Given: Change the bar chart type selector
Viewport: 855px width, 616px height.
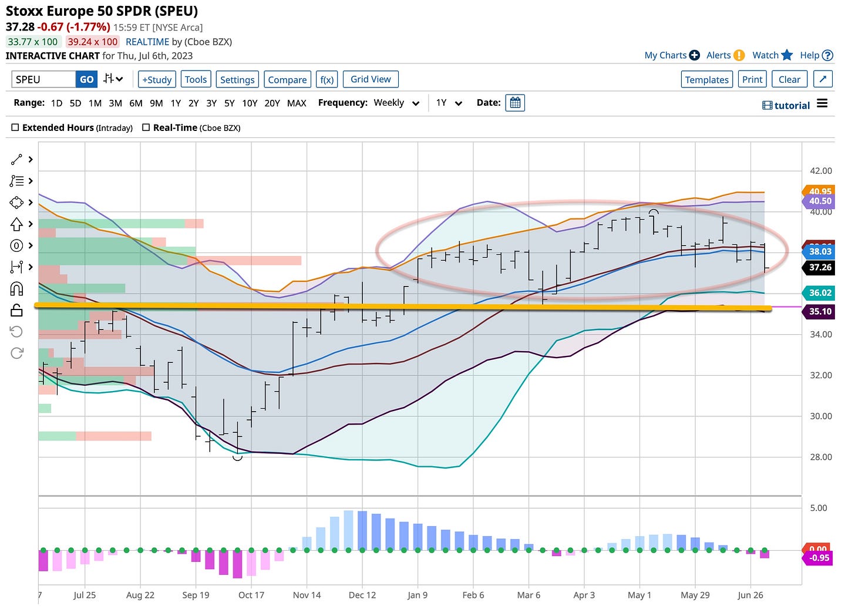Looking at the screenshot, I should (x=113, y=79).
